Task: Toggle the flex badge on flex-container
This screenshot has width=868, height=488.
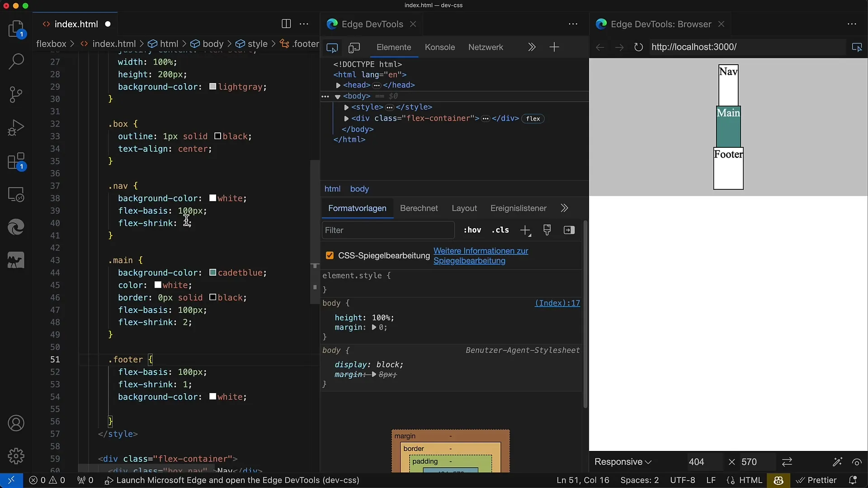Action: (x=533, y=119)
